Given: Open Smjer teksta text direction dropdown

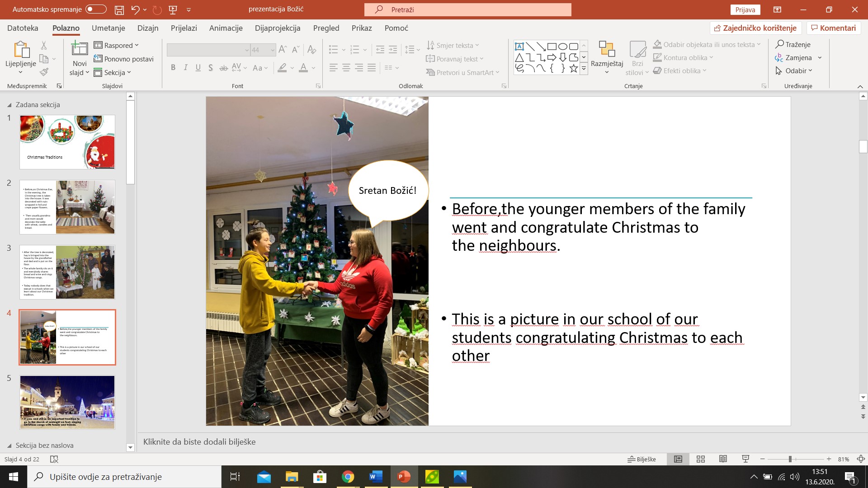Looking at the screenshot, I should tap(453, 45).
